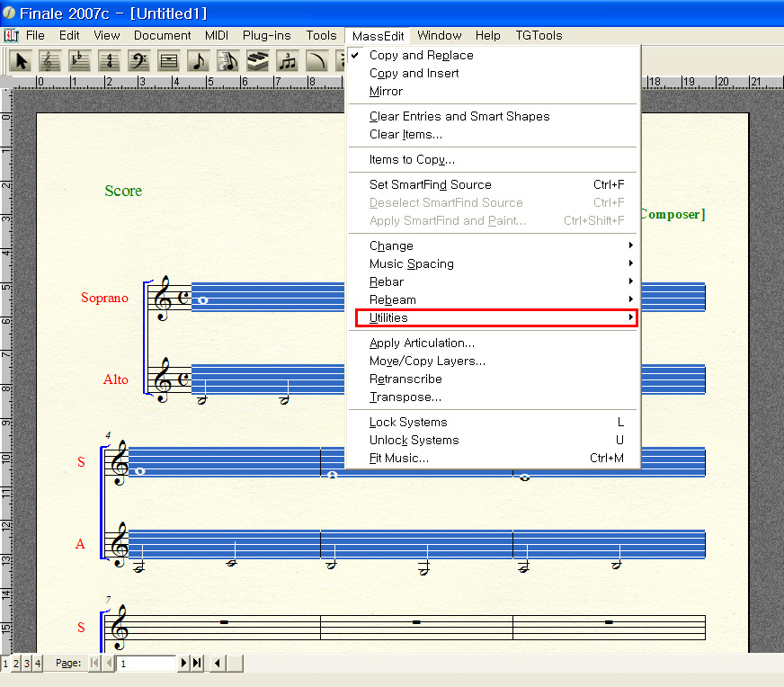Click the Page number input field

click(147, 663)
